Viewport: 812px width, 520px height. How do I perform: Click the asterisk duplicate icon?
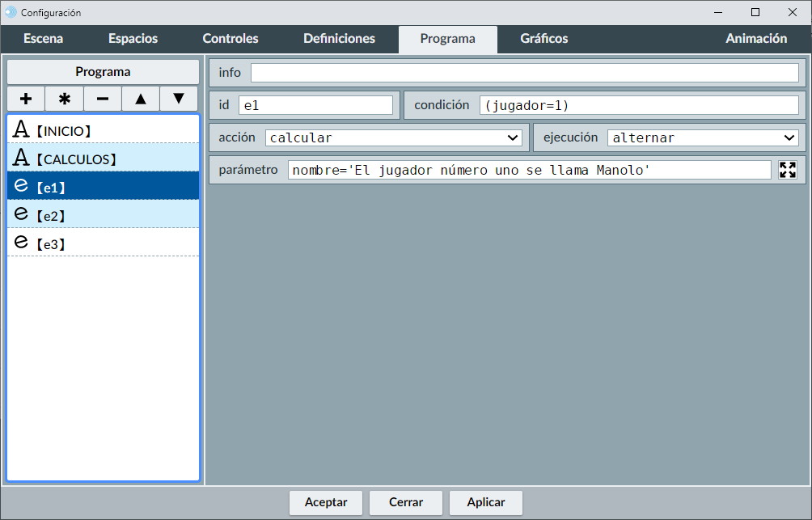tap(65, 99)
